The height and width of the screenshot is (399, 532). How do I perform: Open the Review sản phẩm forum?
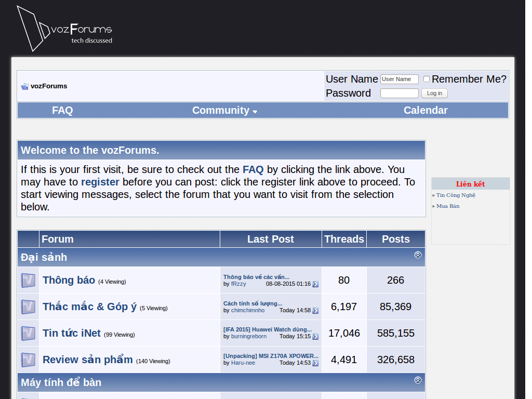87,360
